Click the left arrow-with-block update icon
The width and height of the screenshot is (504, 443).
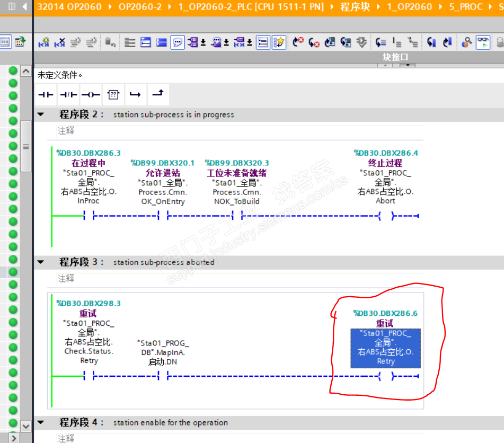[330, 42]
